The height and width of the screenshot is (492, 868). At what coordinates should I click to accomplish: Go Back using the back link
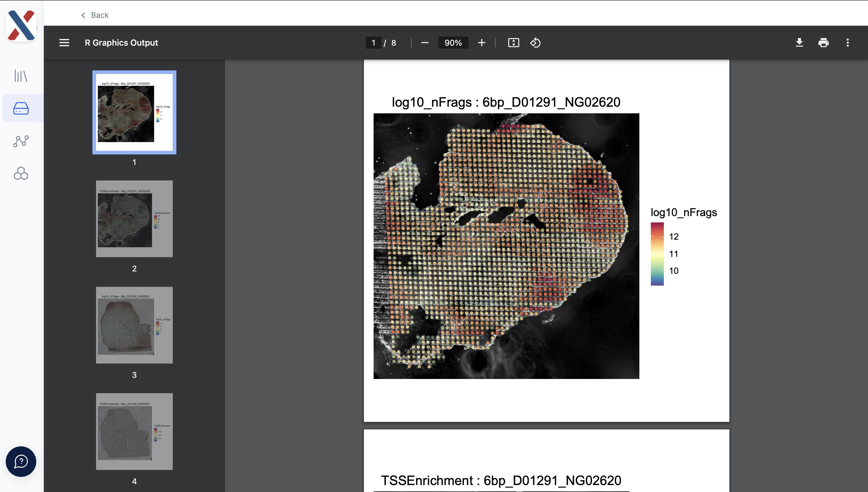point(95,15)
